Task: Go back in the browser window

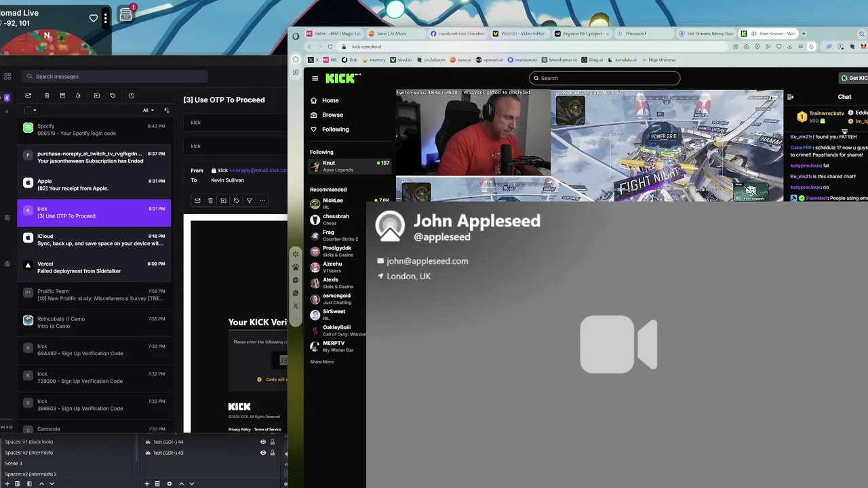Action: click(x=309, y=47)
